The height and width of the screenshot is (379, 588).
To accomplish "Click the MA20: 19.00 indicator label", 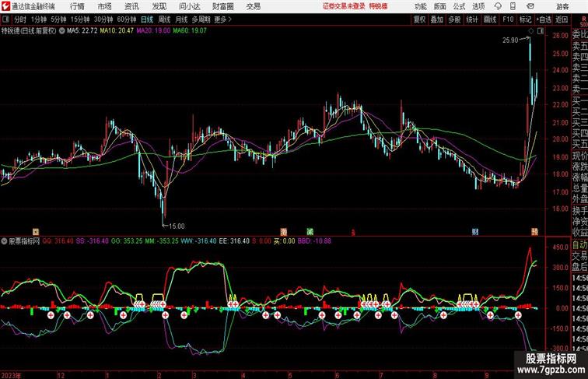I will coord(153,31).
